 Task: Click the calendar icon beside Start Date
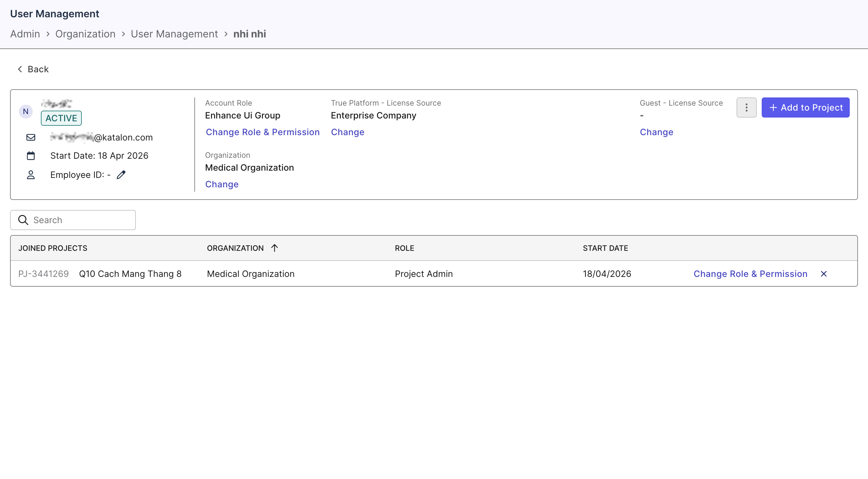31,156
